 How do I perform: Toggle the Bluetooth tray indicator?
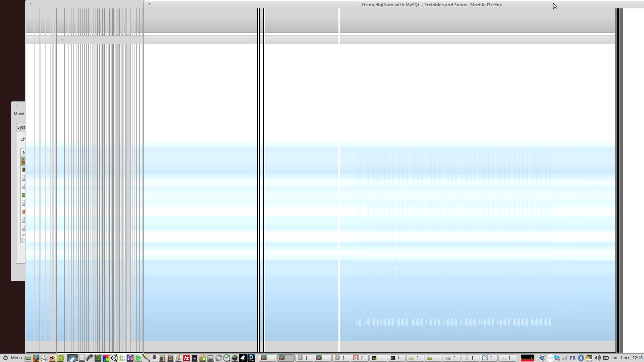[581, 358]
